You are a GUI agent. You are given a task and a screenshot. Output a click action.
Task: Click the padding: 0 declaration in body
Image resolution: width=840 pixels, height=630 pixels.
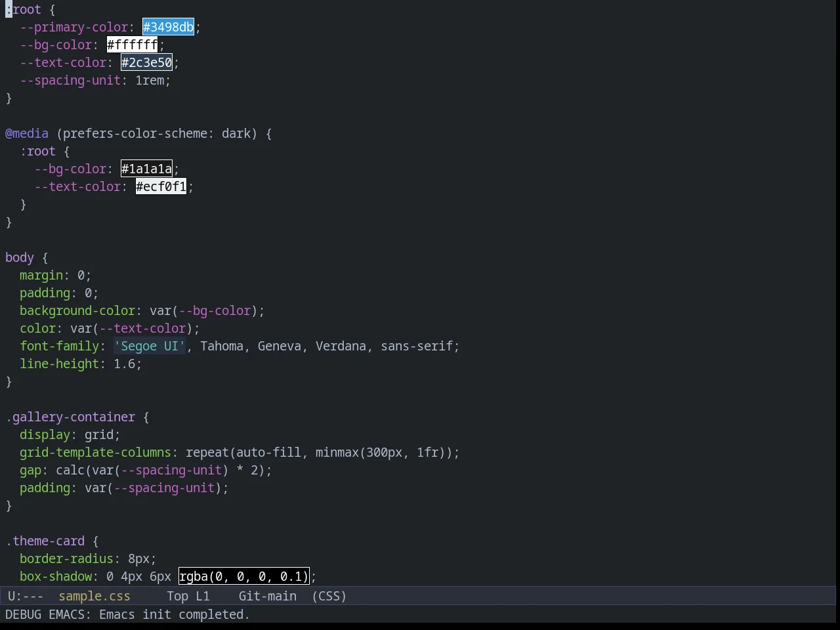coord(59,293)
